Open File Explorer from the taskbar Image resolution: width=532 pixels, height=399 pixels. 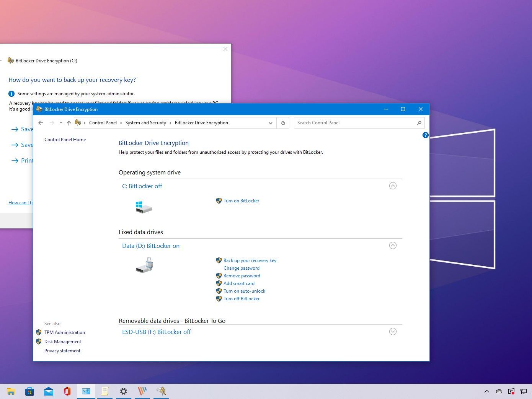[x=11, y=391]
